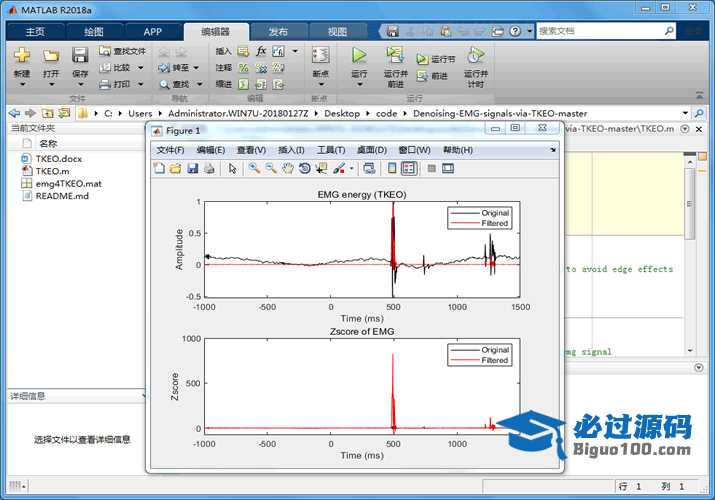Toggle the pan hand tool

tap(287, 169)
